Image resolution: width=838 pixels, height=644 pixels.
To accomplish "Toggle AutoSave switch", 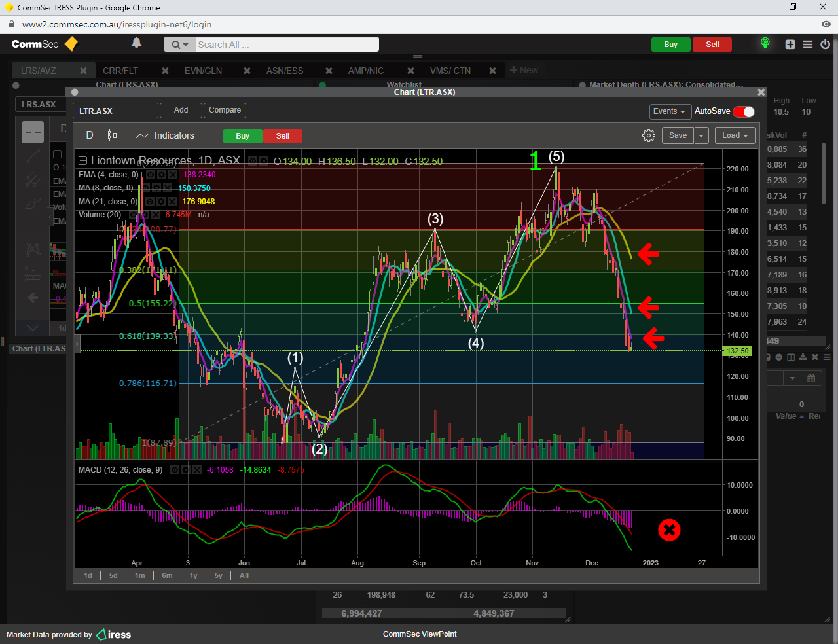I will pos(744,111).
